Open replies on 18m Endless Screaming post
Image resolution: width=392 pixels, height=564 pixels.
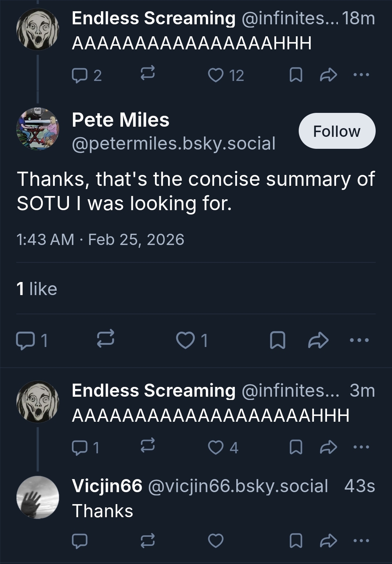pyautogui.click(x=79, y=75)
